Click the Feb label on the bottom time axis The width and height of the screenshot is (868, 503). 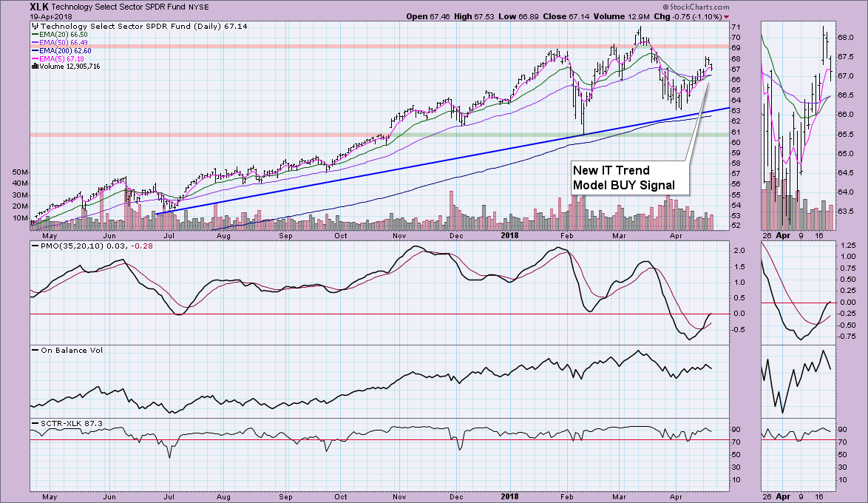click(567, 497)
